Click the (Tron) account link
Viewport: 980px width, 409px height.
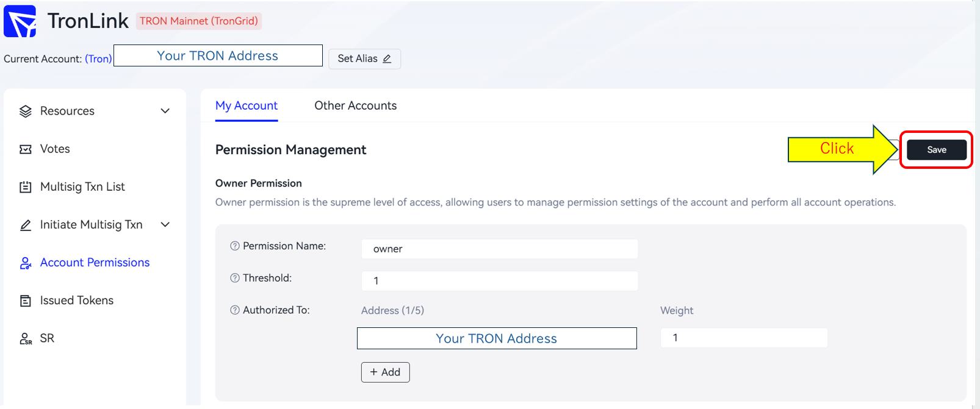[x=98, y=59]
